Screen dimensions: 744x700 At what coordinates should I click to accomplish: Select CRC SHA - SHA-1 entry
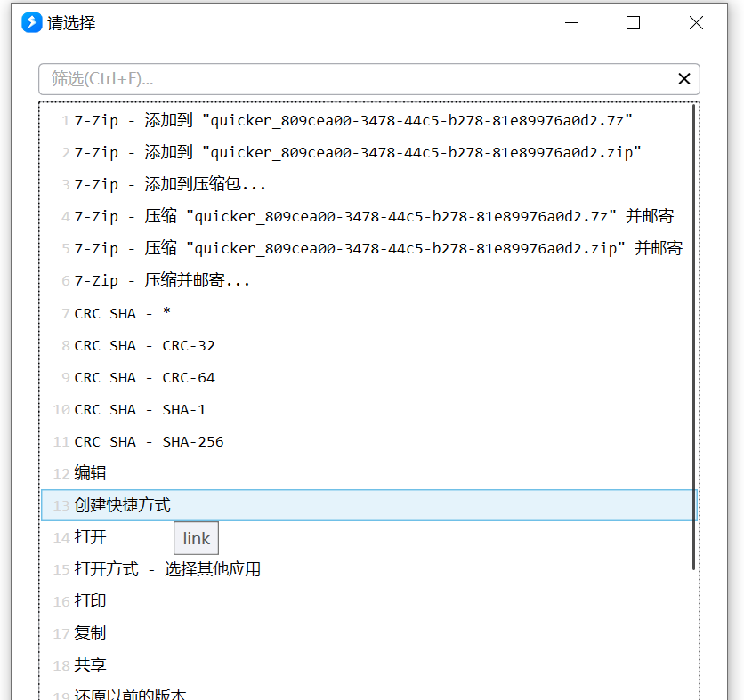(368, 409)
